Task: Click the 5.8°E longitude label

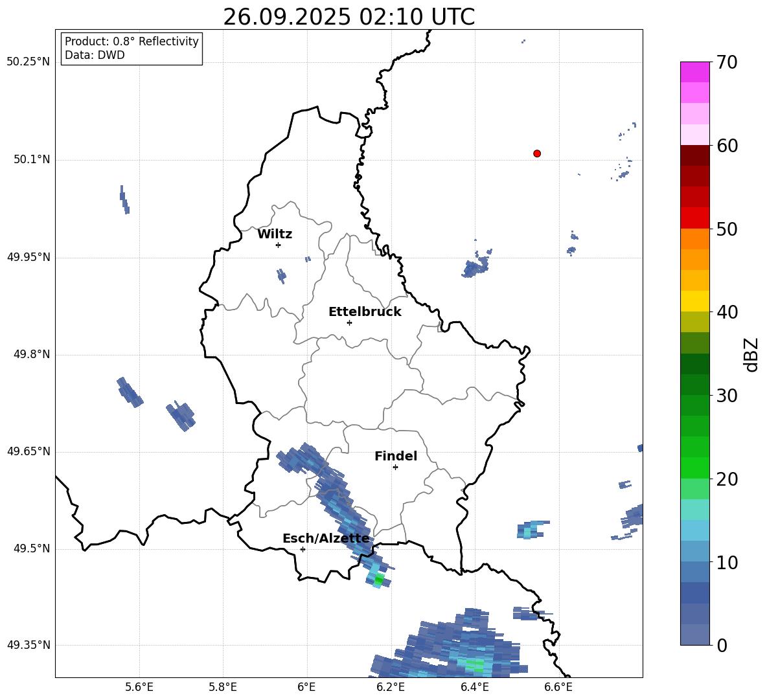Action: 223,687
